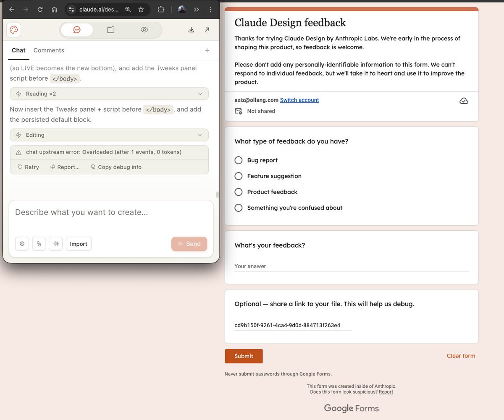Reload the claude.ai page
504x420 pixels.
(40, 9)
